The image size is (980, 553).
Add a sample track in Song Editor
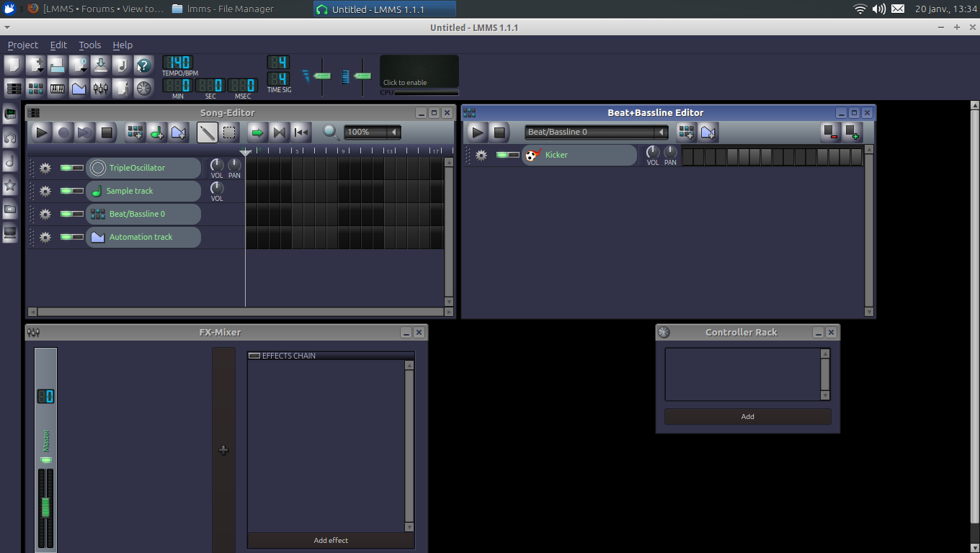tap(158, 132)
